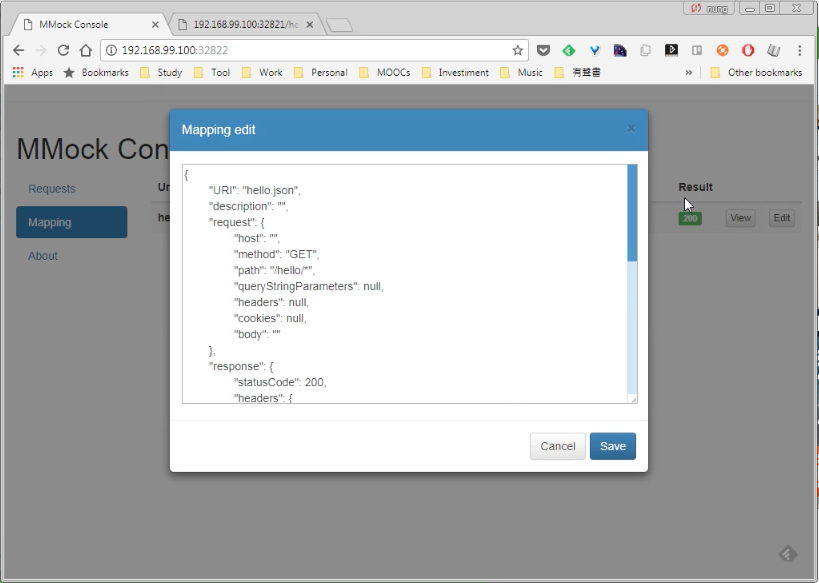Click the "host" line in JSON

click(257, 238)
